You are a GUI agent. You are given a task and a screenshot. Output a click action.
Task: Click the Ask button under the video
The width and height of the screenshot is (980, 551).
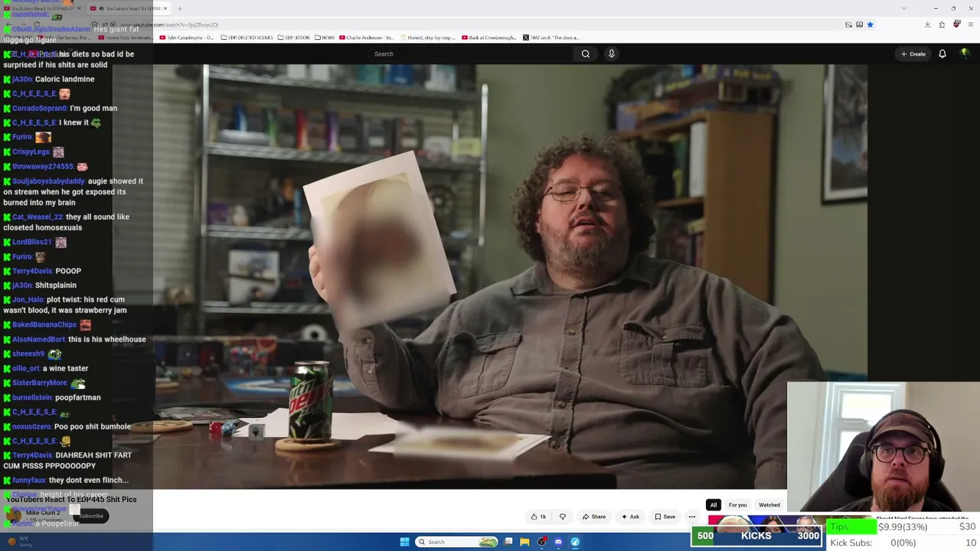[631, 517]
